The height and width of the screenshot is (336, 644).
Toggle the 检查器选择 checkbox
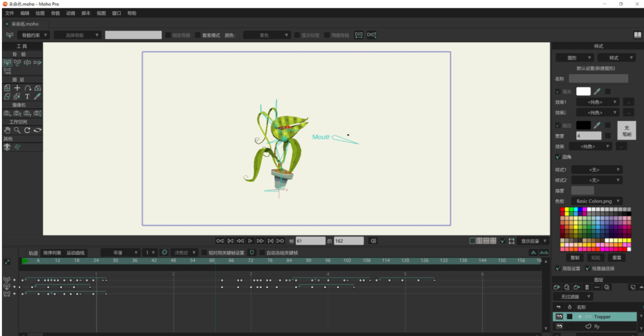[588, 269]
